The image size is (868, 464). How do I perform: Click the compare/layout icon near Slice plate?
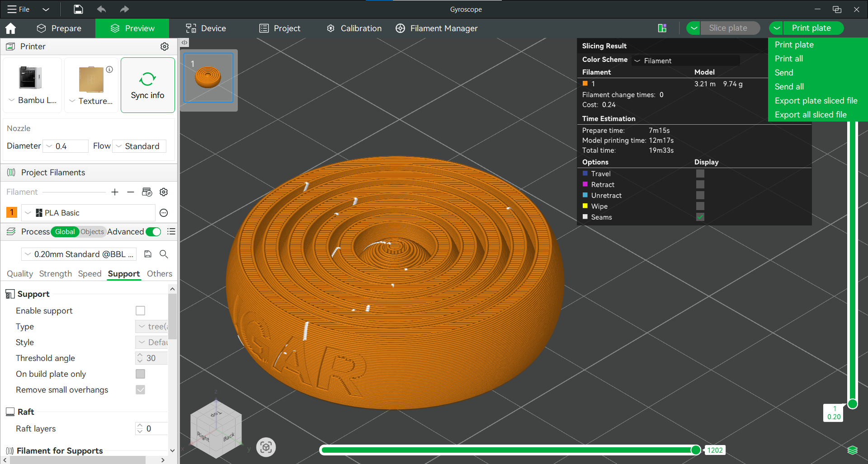(x=662, y=28)
